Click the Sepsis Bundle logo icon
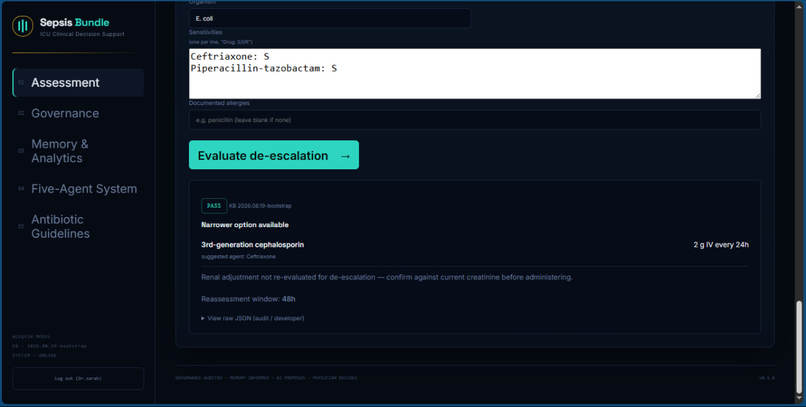806x407 pixels. 23,26
